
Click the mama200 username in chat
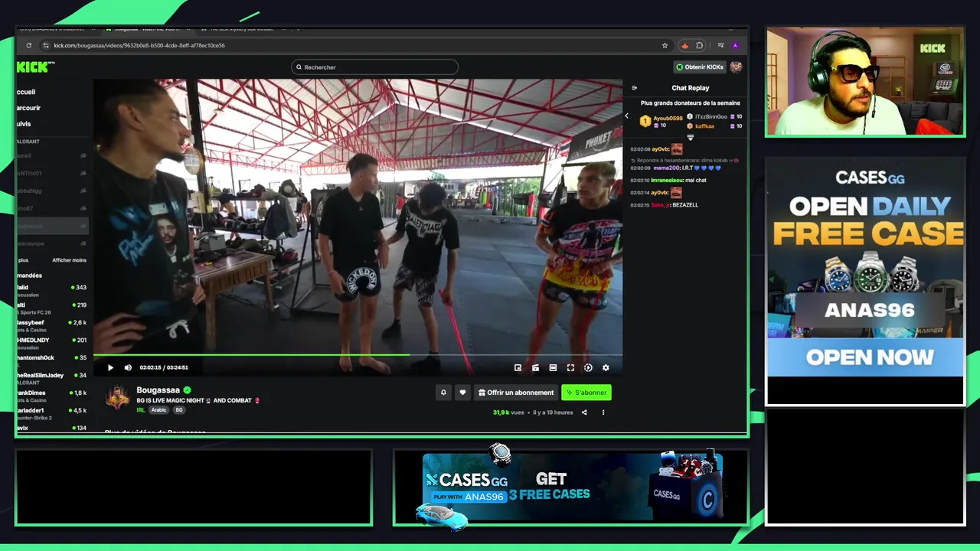point(667,168)
